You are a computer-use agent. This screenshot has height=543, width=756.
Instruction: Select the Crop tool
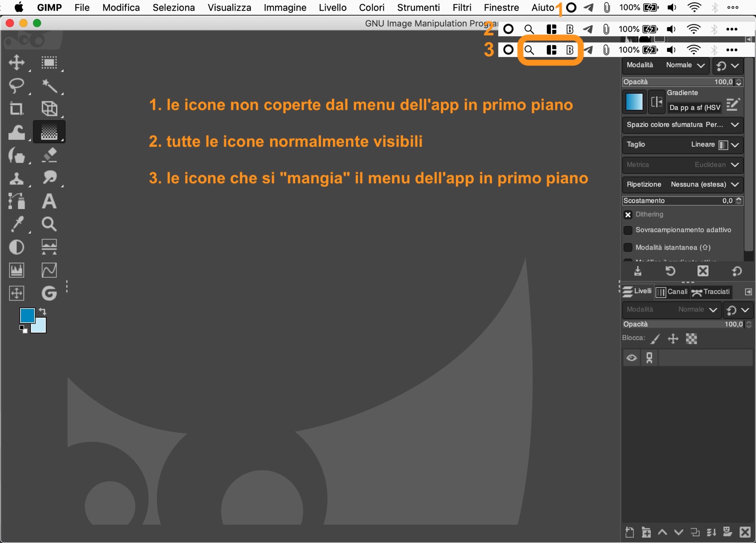[x=16, y=109]
